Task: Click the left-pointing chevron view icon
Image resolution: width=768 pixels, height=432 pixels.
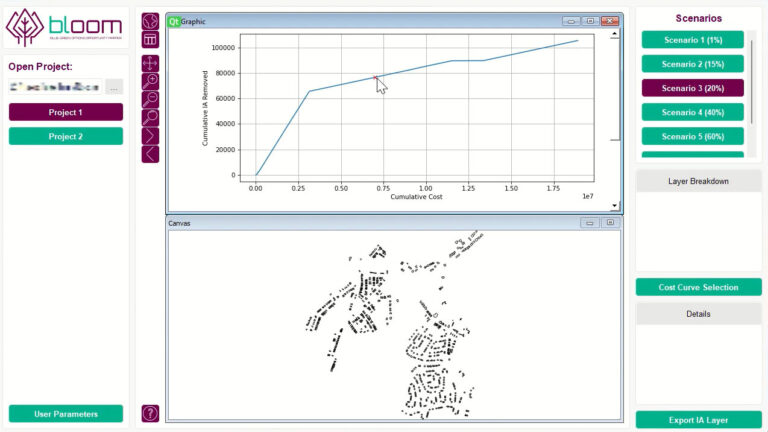Action: [150, 154]
